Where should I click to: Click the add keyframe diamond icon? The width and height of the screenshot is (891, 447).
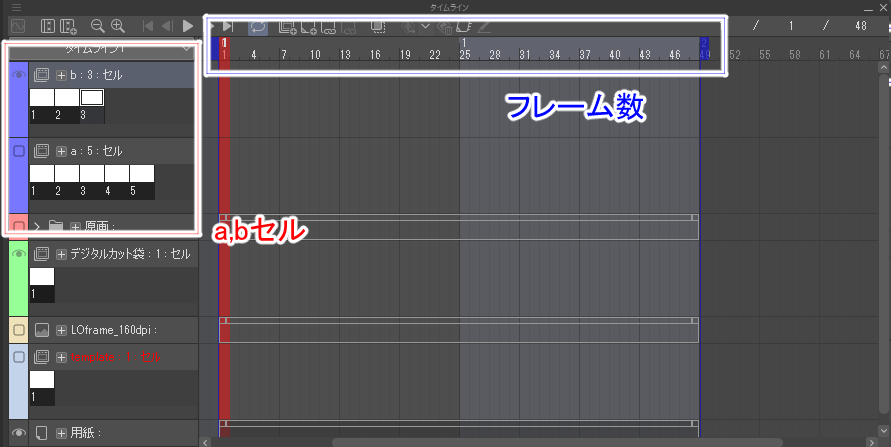(408, 27)
